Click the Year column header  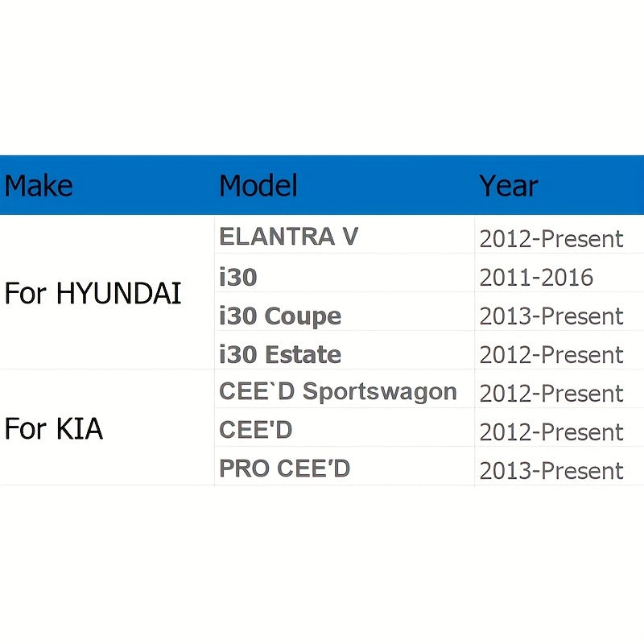(509, 186)
